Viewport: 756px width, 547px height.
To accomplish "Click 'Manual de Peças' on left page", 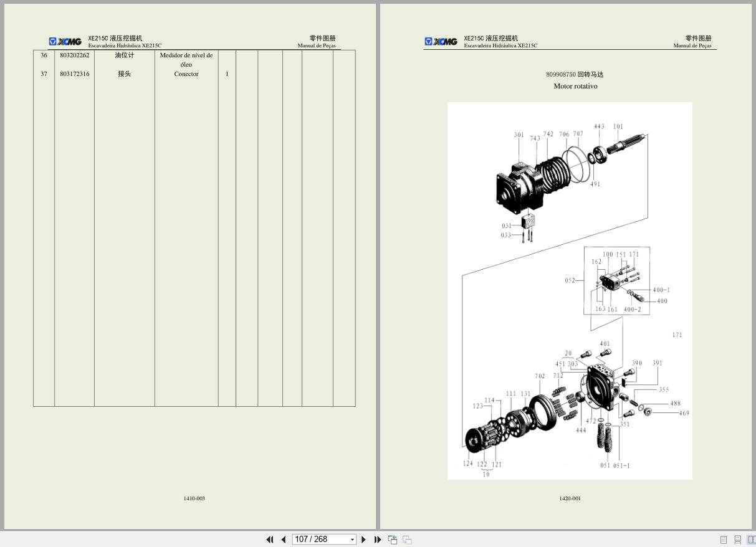I will [317, 45].
